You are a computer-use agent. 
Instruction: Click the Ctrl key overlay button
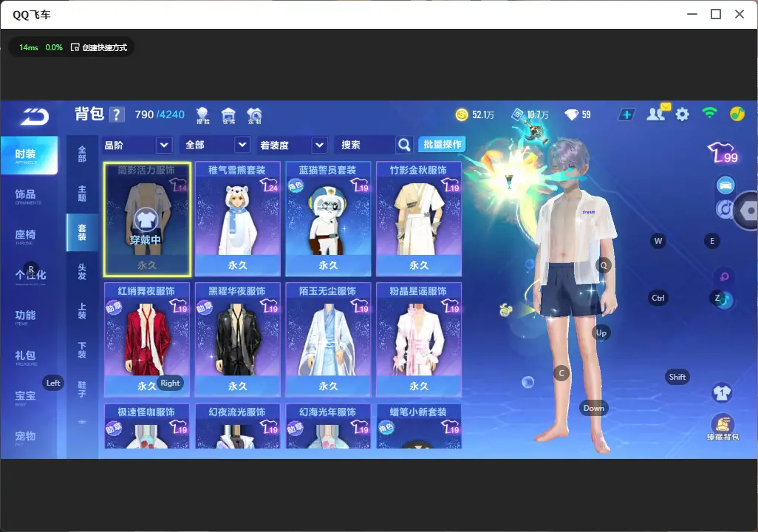[x=658, y=298]
